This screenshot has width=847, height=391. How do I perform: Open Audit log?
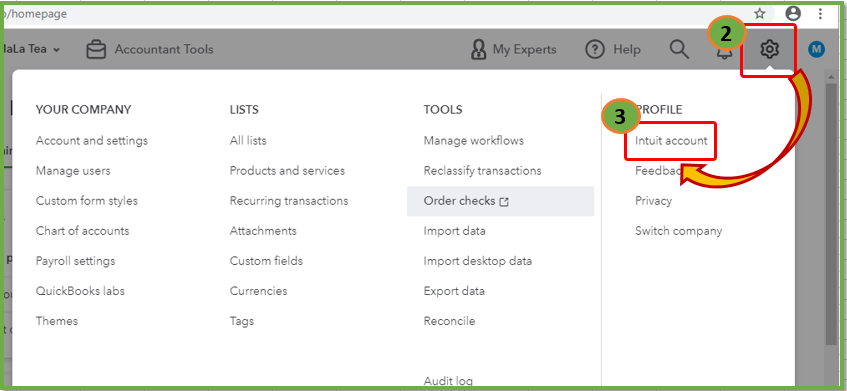(x=448, y=381)
